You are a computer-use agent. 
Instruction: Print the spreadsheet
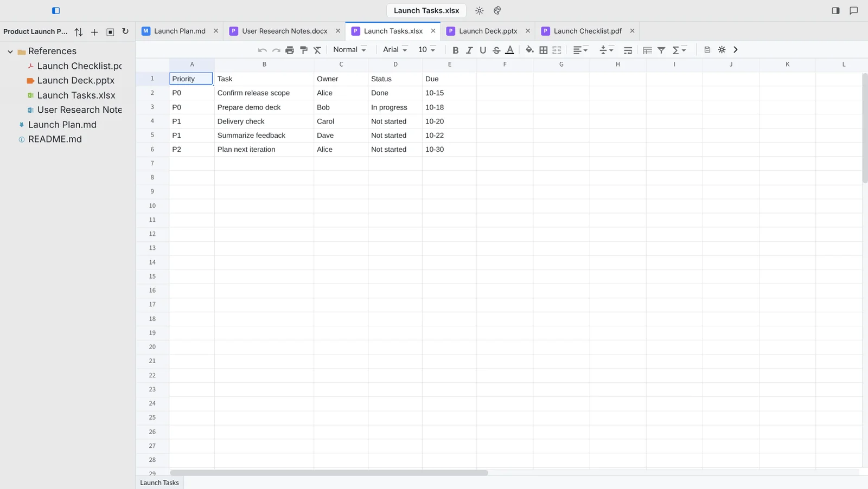(290, 50)
